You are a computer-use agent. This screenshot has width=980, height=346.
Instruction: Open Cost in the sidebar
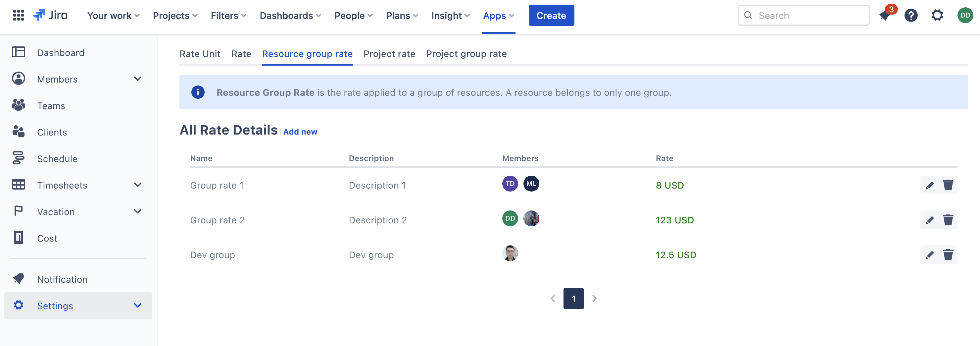pyautogui.click(x=47, y=238)
